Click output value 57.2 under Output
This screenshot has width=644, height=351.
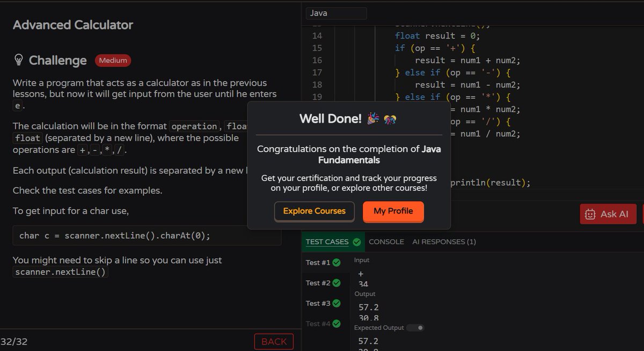coord(369,308)
